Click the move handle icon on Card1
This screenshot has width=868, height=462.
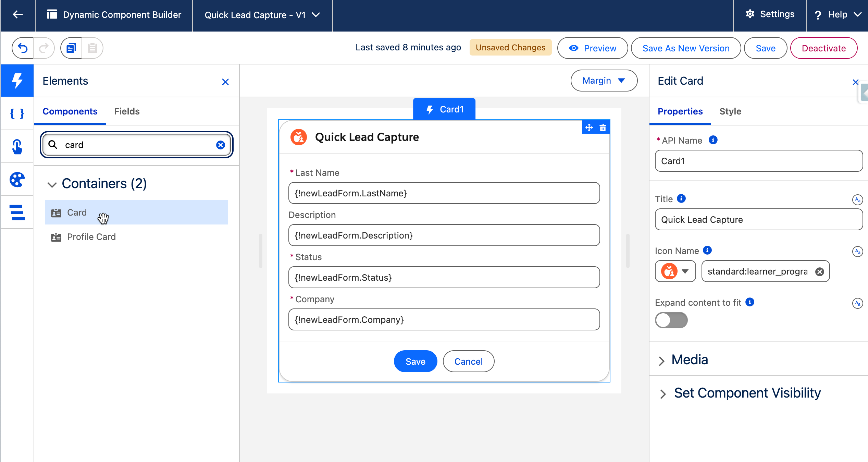pos(589,128)
